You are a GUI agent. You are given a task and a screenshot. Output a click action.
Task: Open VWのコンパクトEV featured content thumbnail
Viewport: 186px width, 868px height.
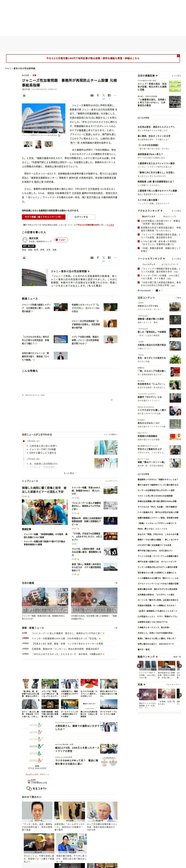click(175, 307)
